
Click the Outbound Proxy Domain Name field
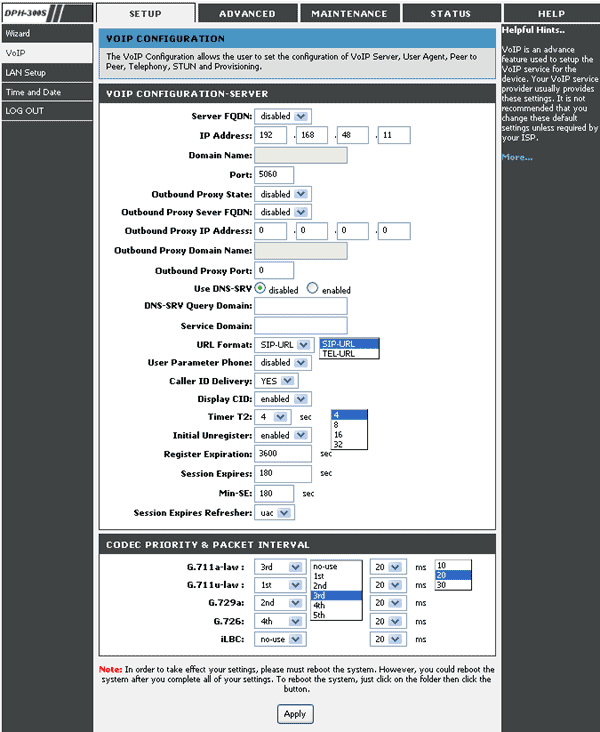(301, 251)
